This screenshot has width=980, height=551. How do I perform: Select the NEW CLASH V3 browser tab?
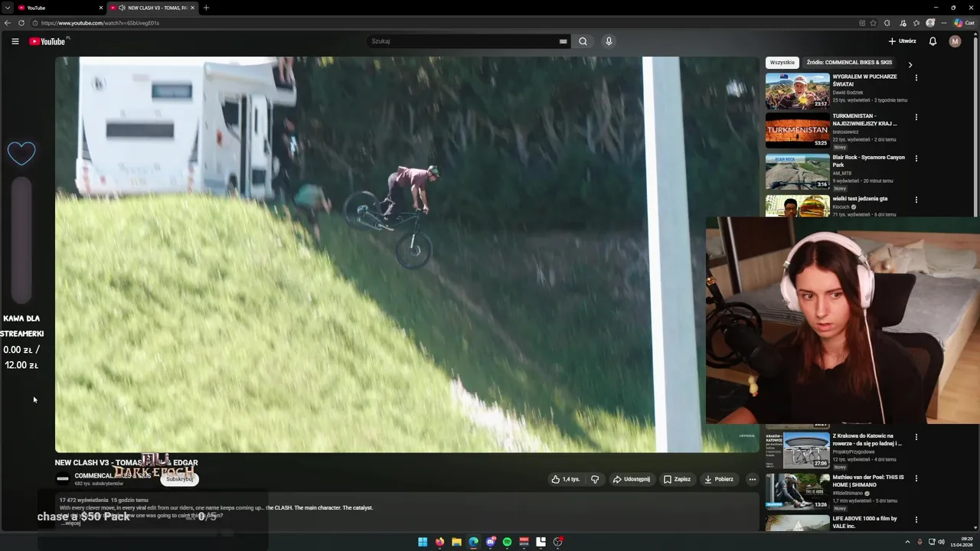[152, 8]
